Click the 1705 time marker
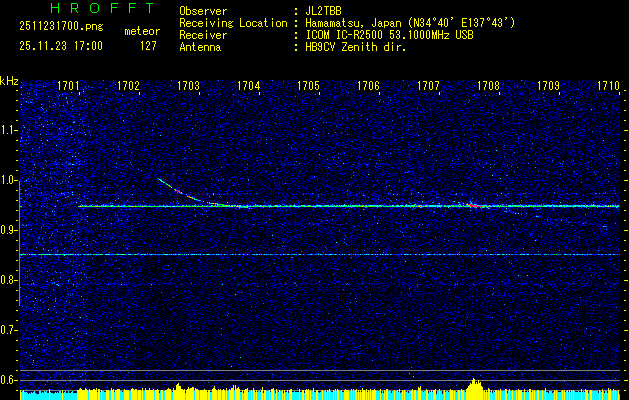This screenshot has width=629, height=400. point(308,87)
